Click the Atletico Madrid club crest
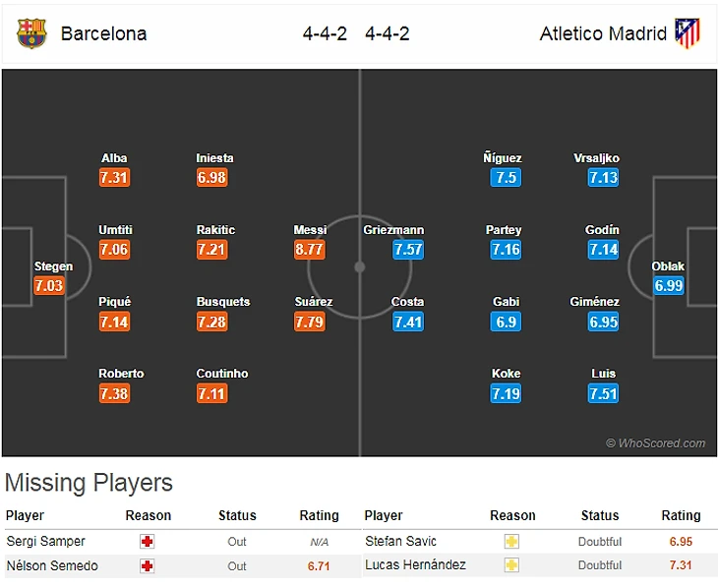 687,33
